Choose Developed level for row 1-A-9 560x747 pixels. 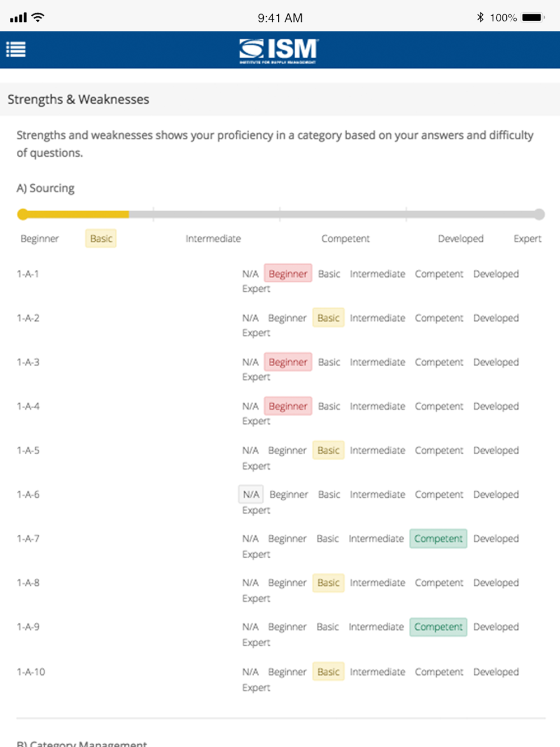[496, 627]
